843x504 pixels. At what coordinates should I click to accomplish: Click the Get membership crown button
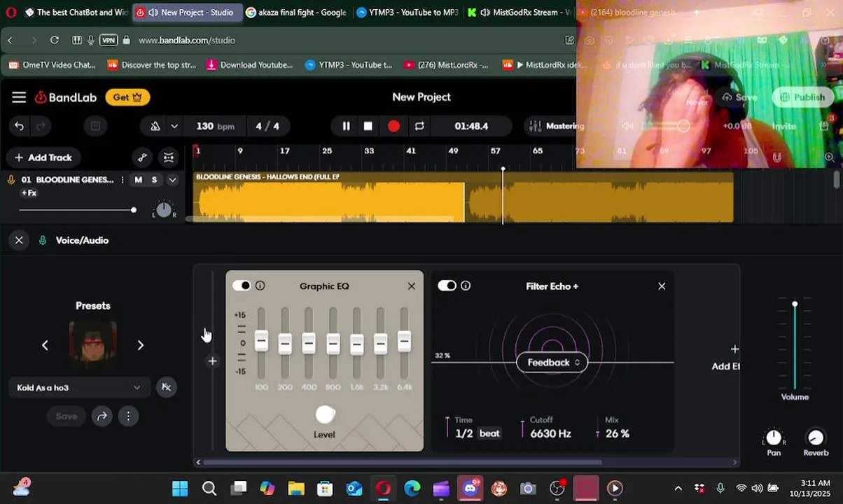pyautogui.click(x=127, y=97)
